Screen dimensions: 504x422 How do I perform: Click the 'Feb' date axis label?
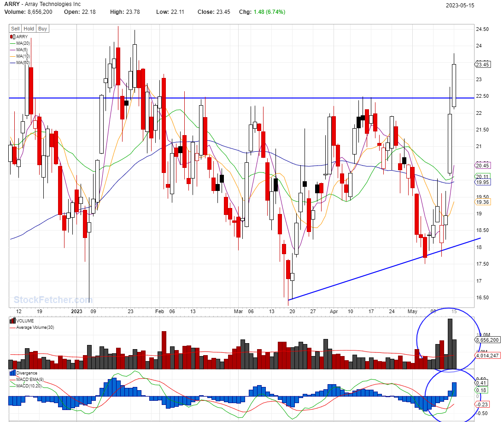(159, 311)
